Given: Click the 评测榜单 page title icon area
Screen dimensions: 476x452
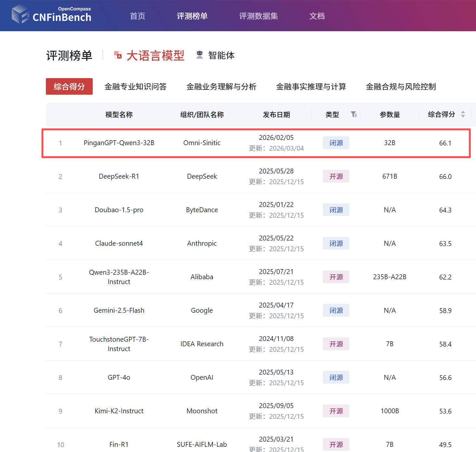Looking at the screenshot, I should [69, 55].
